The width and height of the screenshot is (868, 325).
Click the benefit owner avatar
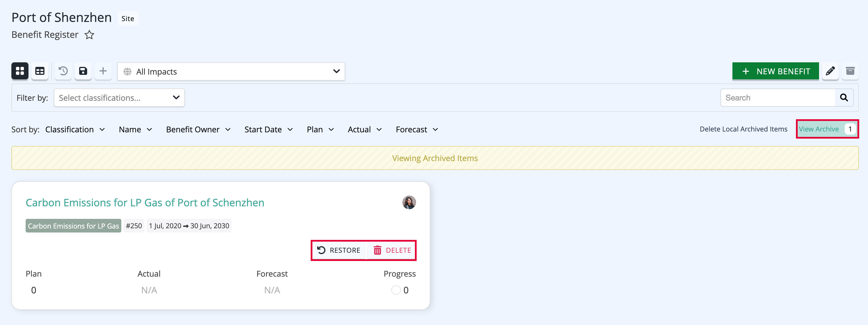click(x=409, y=202)
